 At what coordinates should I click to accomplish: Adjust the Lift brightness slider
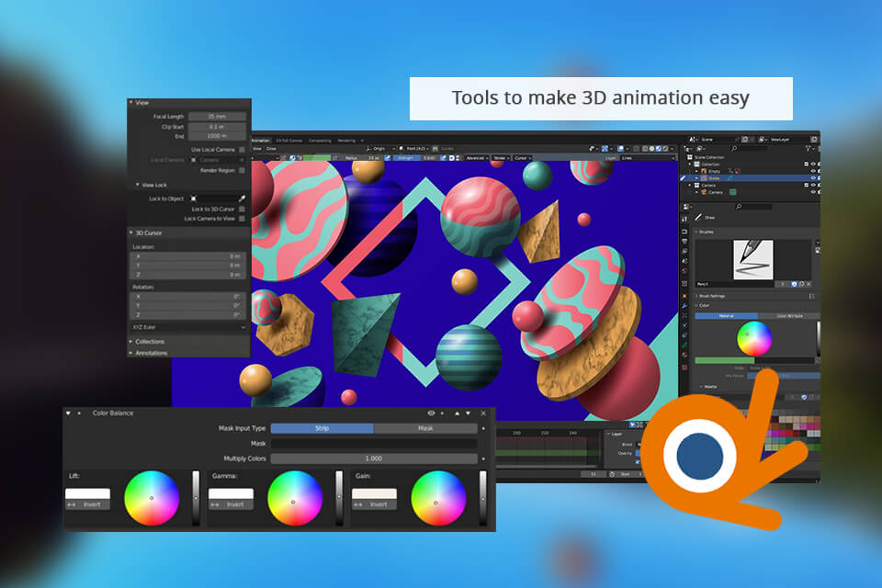pyautogui.click(x=196, y=498)
